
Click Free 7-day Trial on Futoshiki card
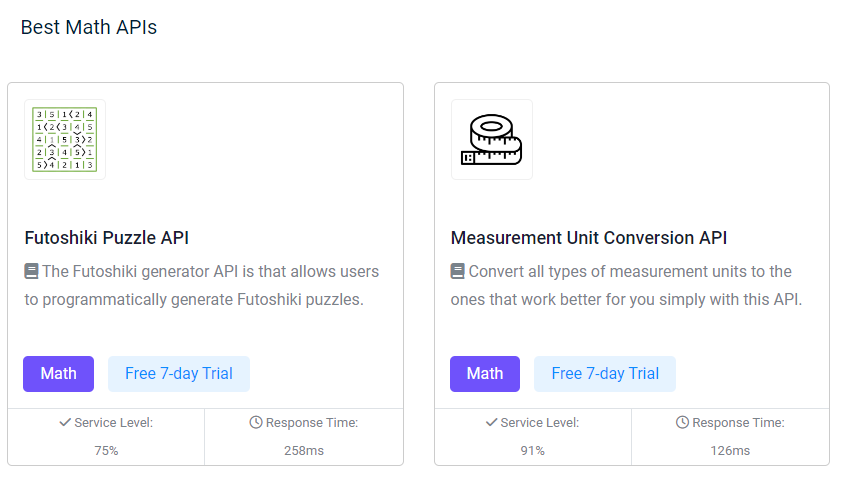coord(179,374)
